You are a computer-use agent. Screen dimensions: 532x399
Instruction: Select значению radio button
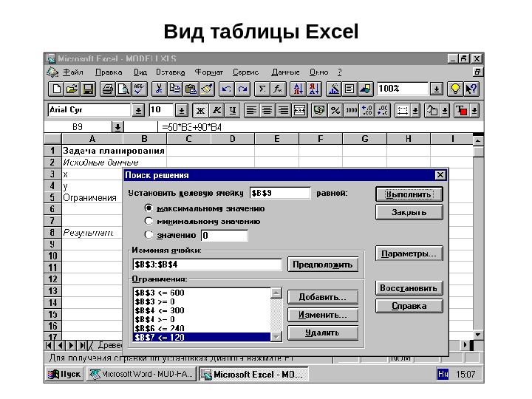coord(149,234)
